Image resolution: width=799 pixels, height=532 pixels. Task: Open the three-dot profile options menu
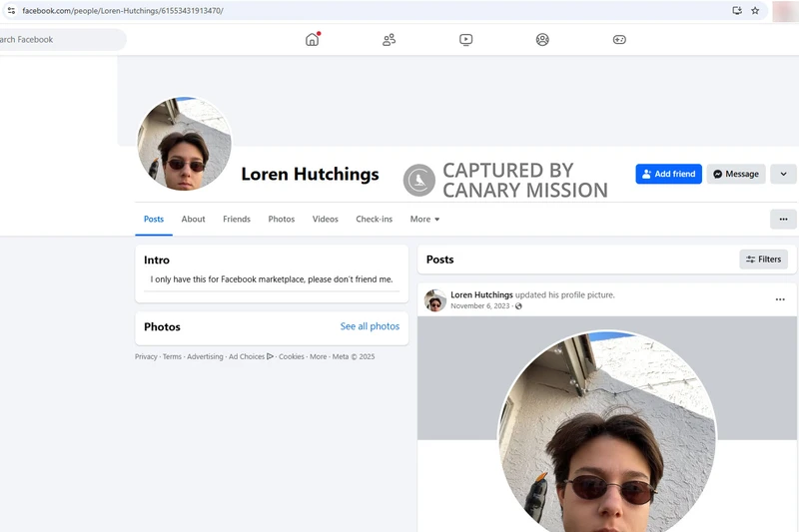pyautogui.click(x=783, y=219)
